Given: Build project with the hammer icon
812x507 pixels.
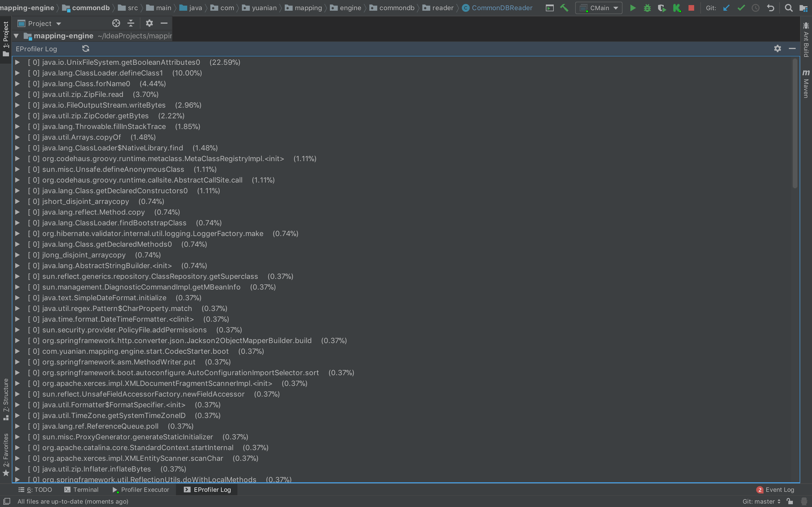Looking at the screenshot, I should tap(564, 8).
